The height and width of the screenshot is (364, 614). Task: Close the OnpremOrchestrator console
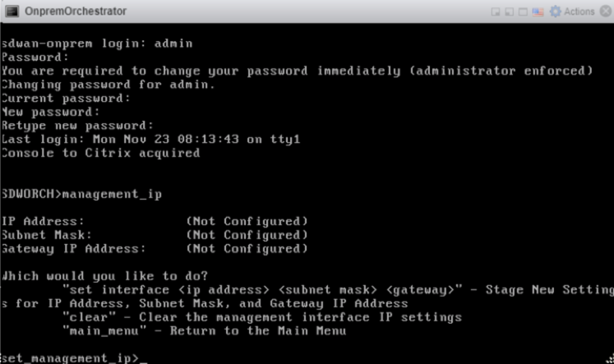click(x=606, y=12)
